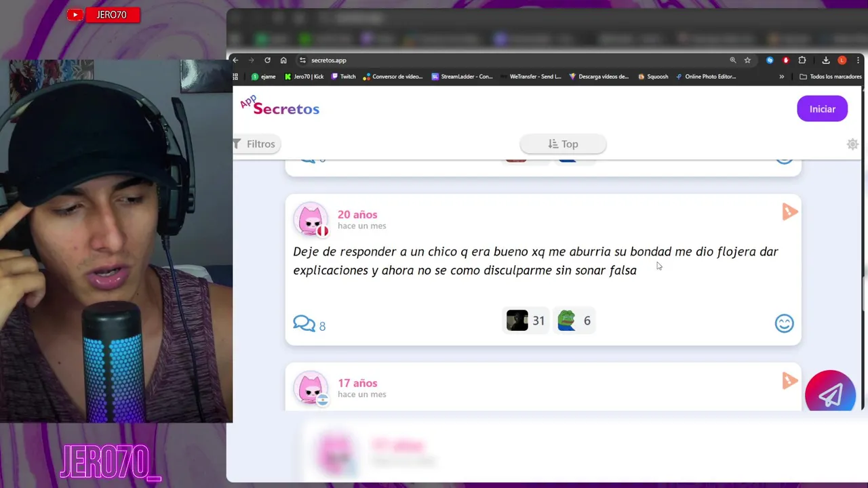Open the Extensions puzzle menu
The image size is (868, 488).
(802, 60)
